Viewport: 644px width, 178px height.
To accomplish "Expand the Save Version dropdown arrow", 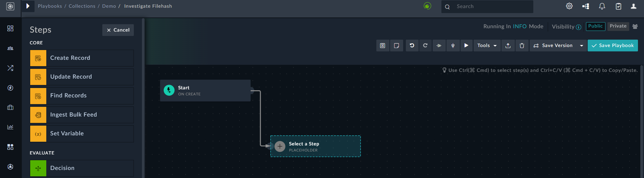I will [582, 46].
